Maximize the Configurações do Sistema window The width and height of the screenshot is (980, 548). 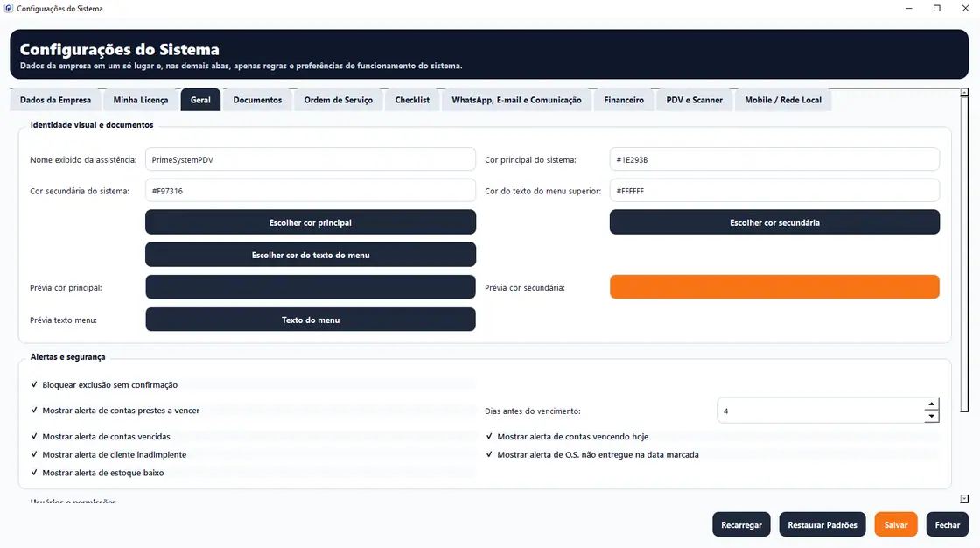[x=937, y=8]
